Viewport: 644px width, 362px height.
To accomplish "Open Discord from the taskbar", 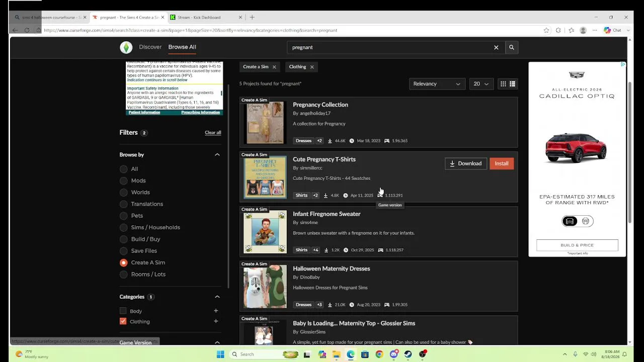I will coord(394,354).
